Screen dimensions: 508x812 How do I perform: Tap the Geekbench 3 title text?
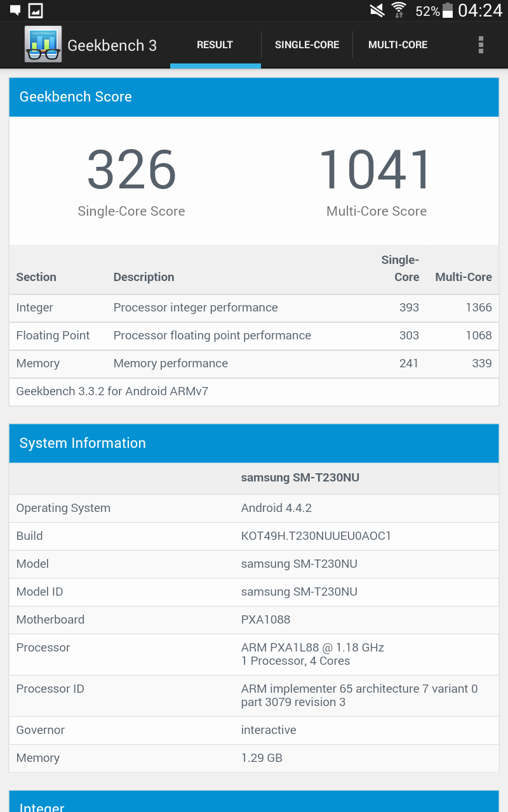point(112,46)
